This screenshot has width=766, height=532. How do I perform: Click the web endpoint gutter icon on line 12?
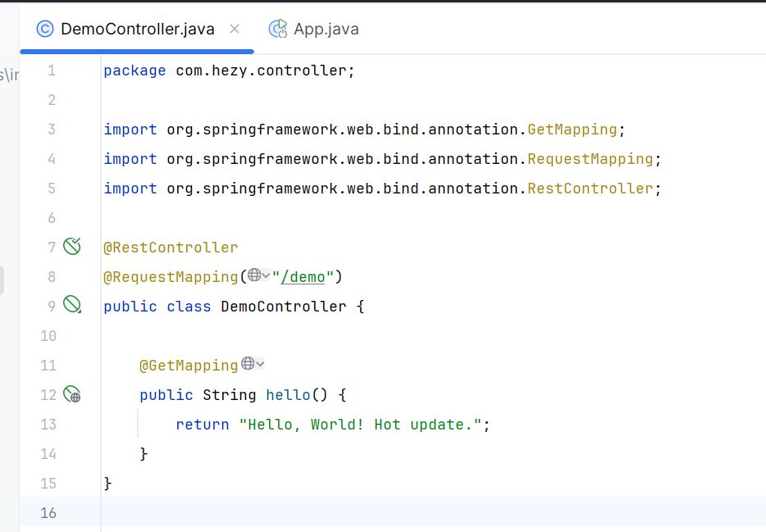[72, 393]
